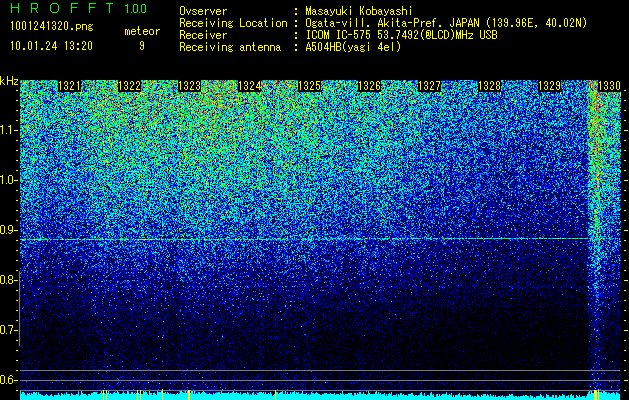The image size is (629, 400).
Task: Click the Receiving antenna label
Action: click(230, 47)
